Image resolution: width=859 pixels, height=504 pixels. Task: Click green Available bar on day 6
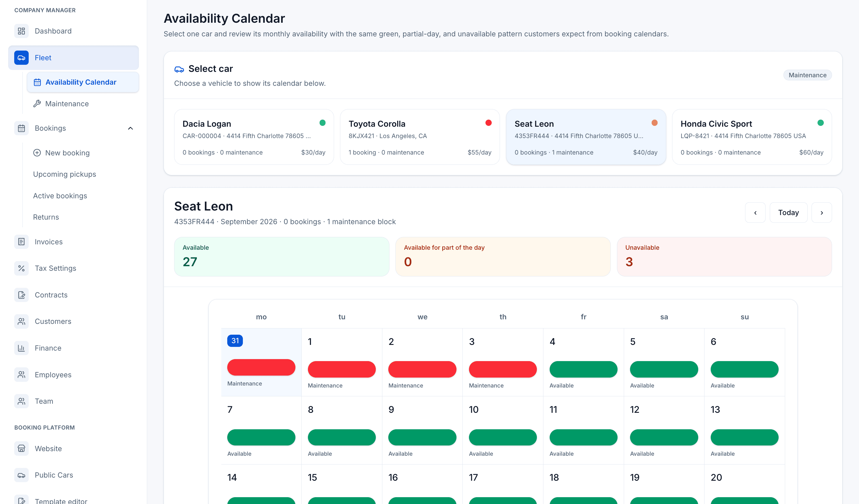(x=745, y=369)
